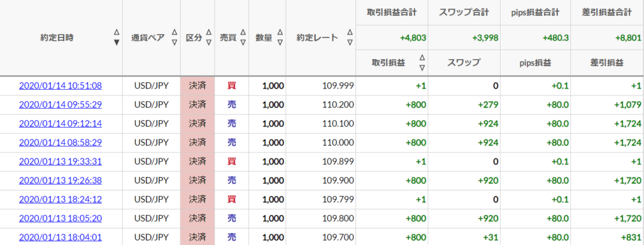Open trade 2020/01/14 08:58:29 link
This screenshot has height=245, width=644.
[60, 143]
